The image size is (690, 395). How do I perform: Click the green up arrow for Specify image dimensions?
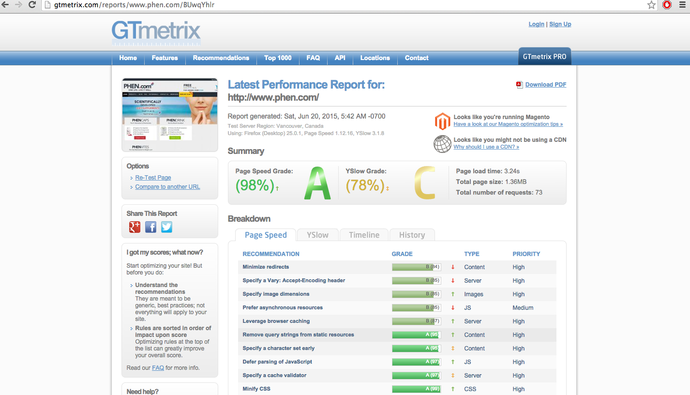point(452,294)
